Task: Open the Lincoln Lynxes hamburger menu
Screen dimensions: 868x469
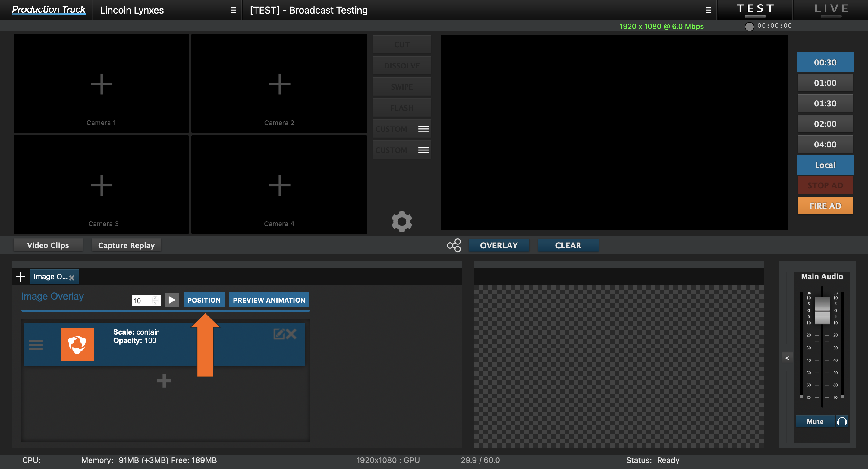Action: (233, 10)
